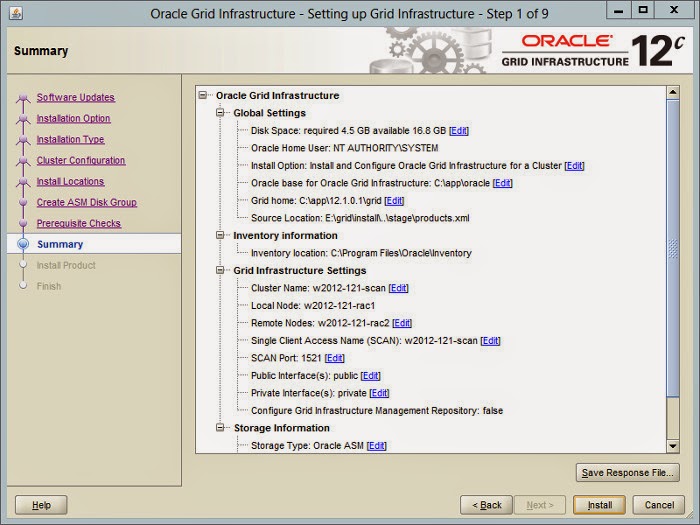Image resolution: width=700 pixels, height=525 pixels.
Task: Click the Back button
Action: pos(487,505)
